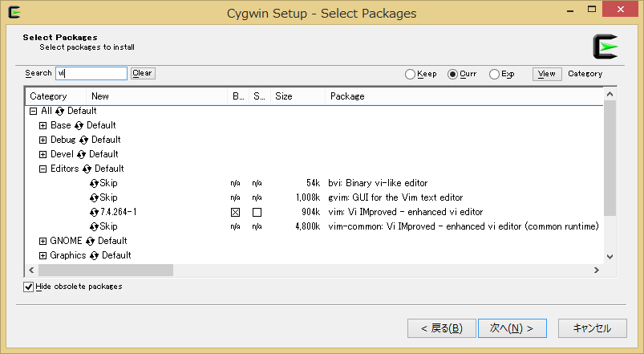
Task: Click the 4,800k size value
Action: 308,226
